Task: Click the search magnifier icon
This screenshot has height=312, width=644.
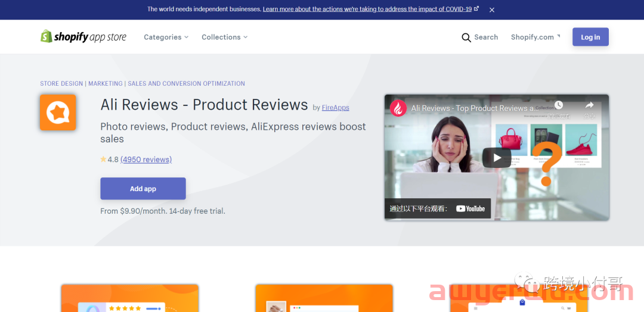Action: click(x=466, y=38)
